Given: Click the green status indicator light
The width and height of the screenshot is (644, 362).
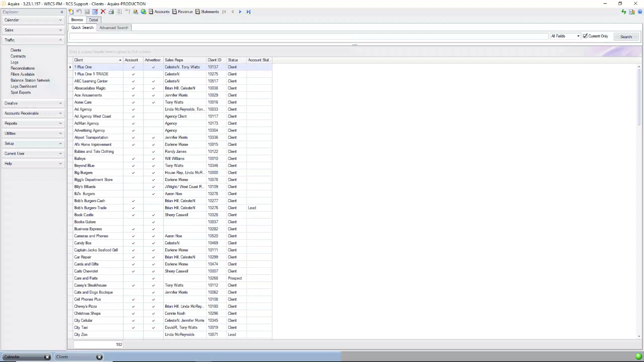Looking at the screenshot, I should click(x=639, y=356).
